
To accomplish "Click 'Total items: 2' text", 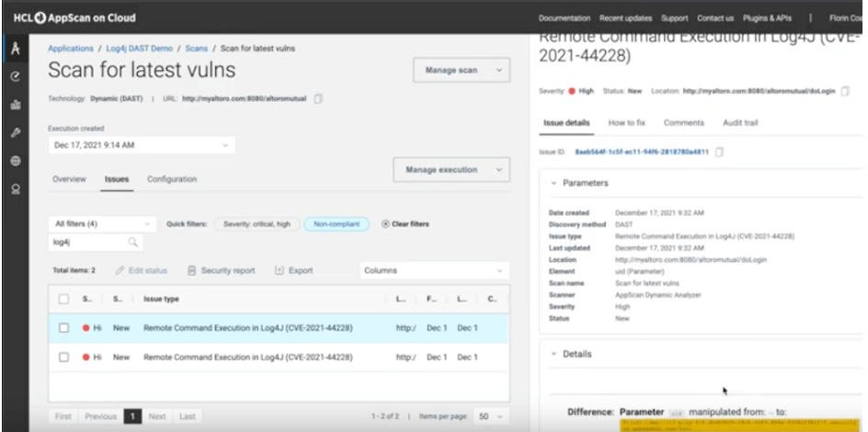I will point(74,270).
